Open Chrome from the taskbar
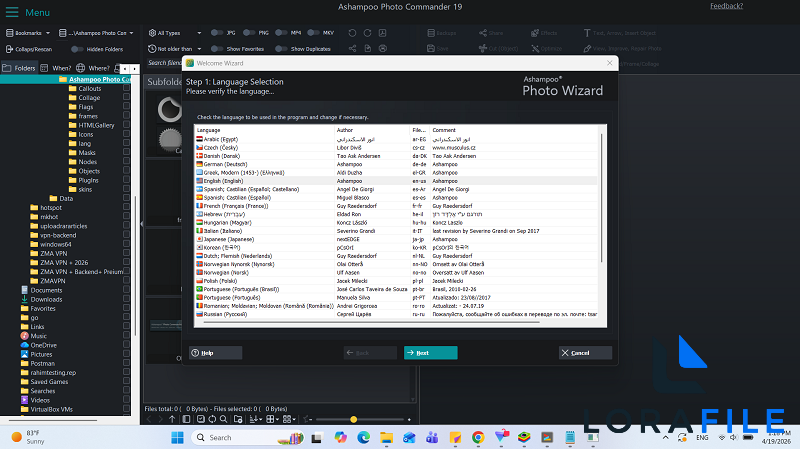This screenshot has width=800, height=449. [x=478, y=437]
